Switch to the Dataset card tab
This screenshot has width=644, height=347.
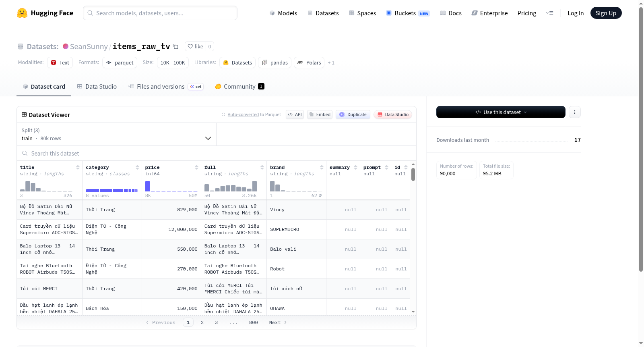pyautogui.click(x=43, y=86)
